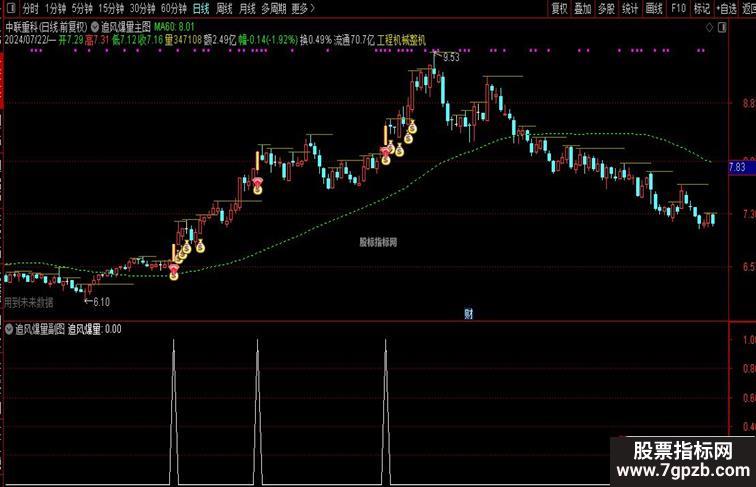Click the 换0.49% turnover rate
This screenshot has width=756, height=487.
point(316,40)
